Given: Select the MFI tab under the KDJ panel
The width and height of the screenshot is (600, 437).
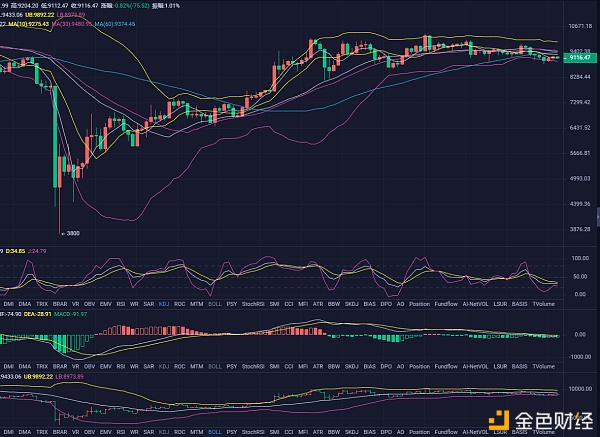Looking at the screenshot, I should [303, 304].
